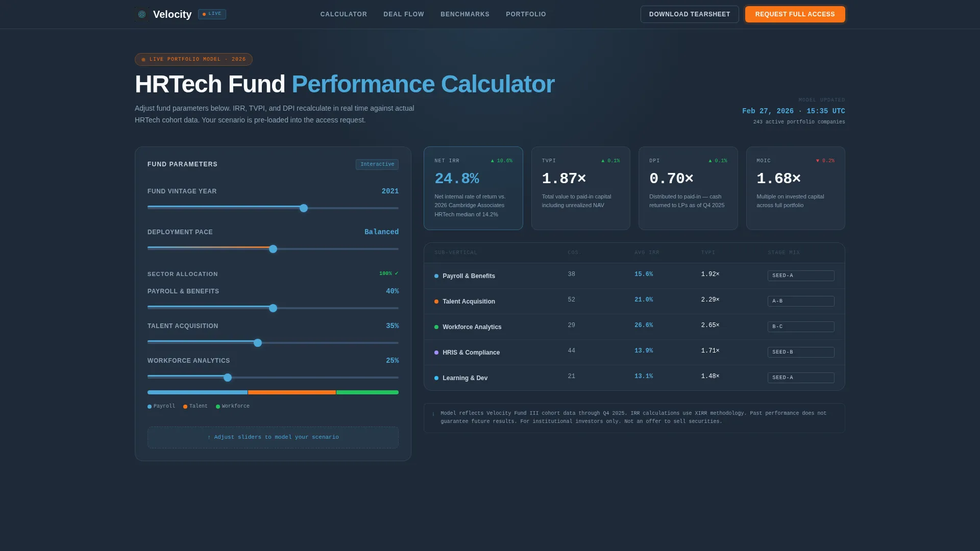
Task: Click the LIVE status badge
Action: click(212, 14)
